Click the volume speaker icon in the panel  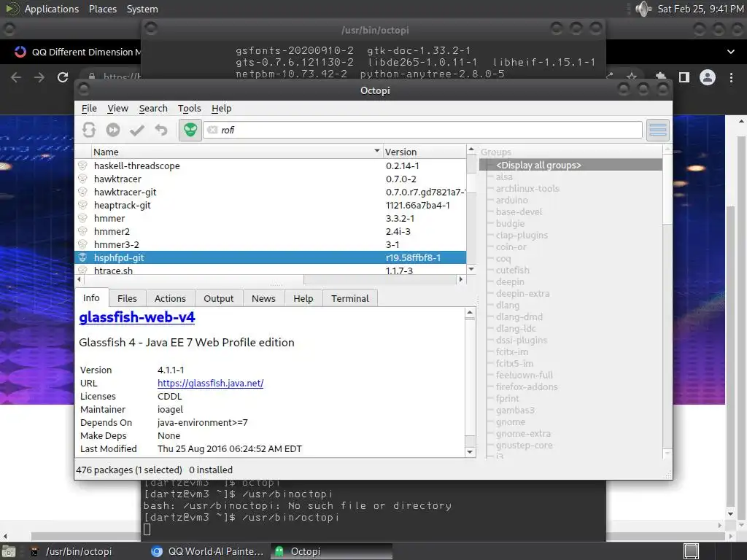click(643, 9)
